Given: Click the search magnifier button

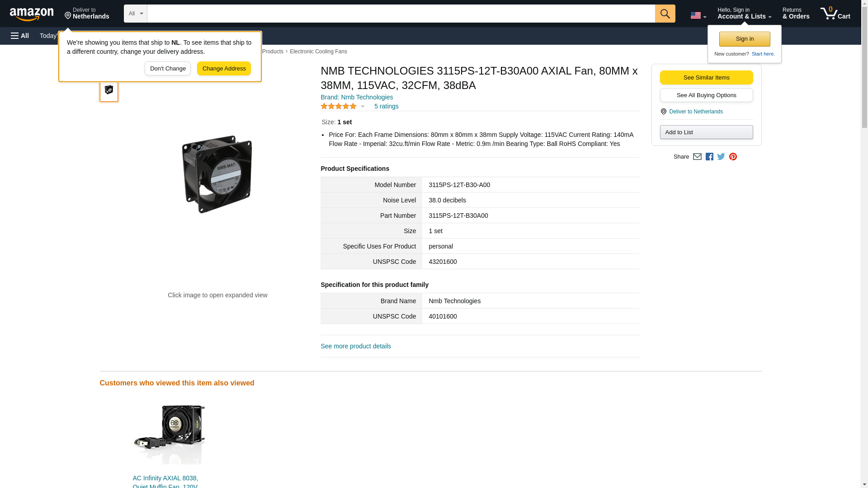Looking at the screenshot, I should point(665,14).
